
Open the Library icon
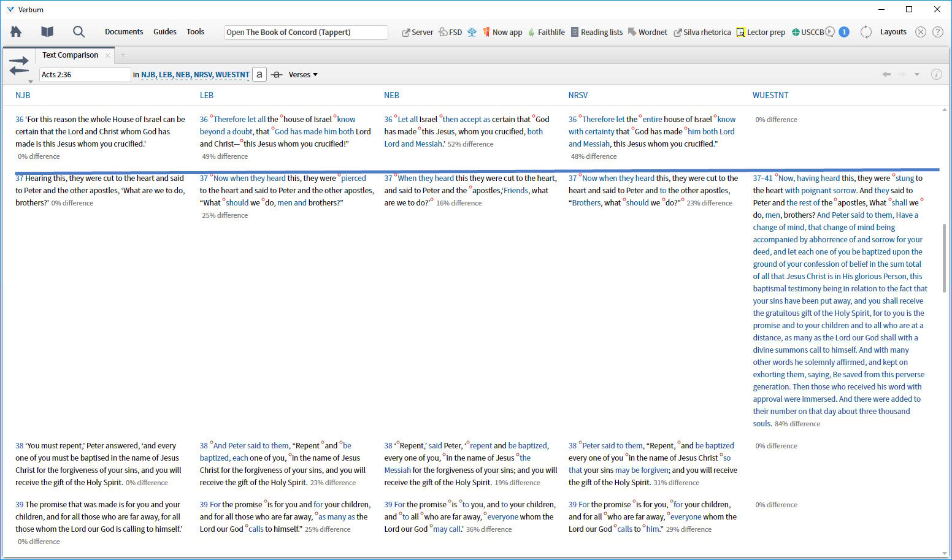coord(47,31)
